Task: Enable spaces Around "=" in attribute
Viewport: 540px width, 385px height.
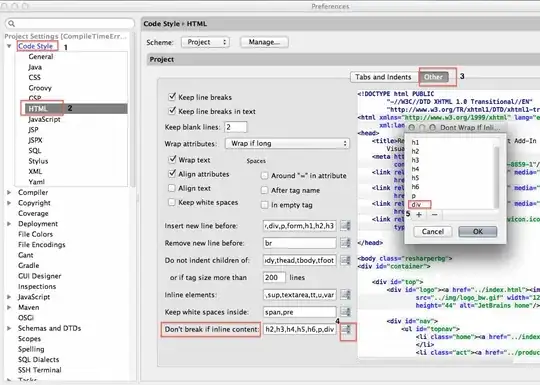Action: [264, 176]
